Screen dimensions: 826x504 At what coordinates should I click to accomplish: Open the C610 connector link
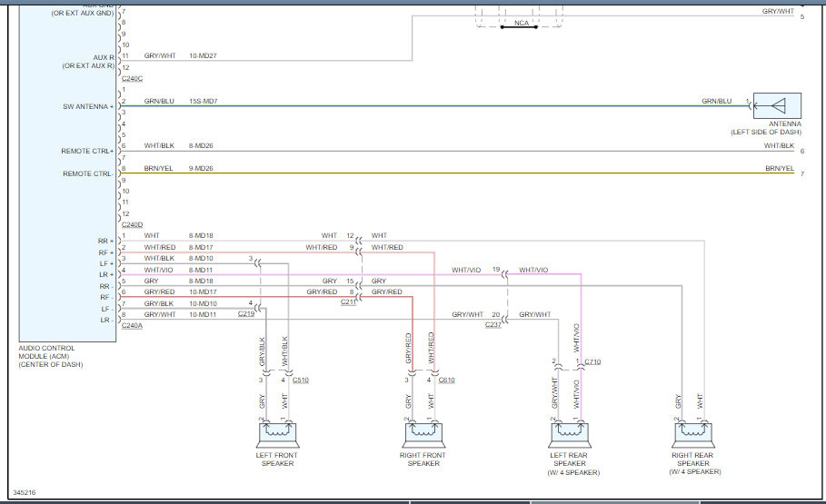(446, 380)
